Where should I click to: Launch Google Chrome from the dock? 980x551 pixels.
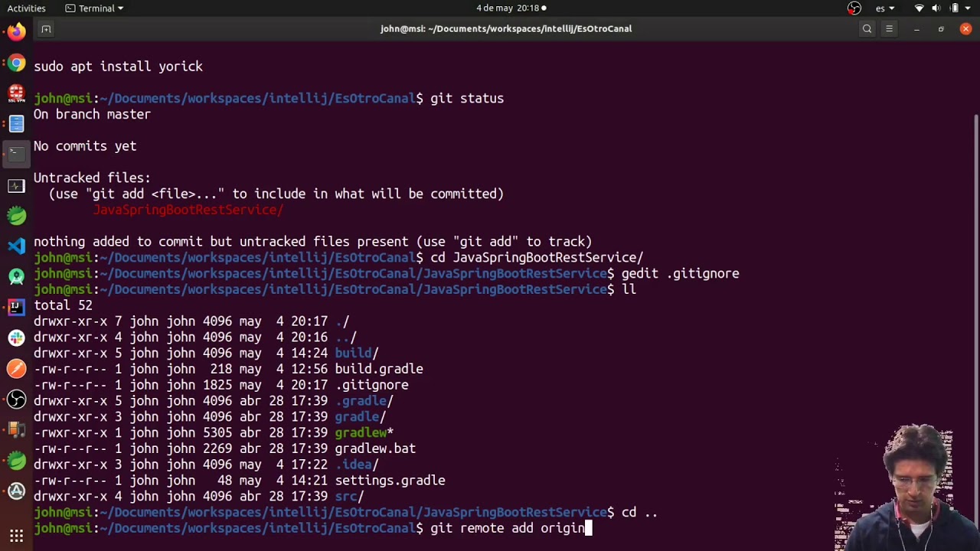pos(16,63)
